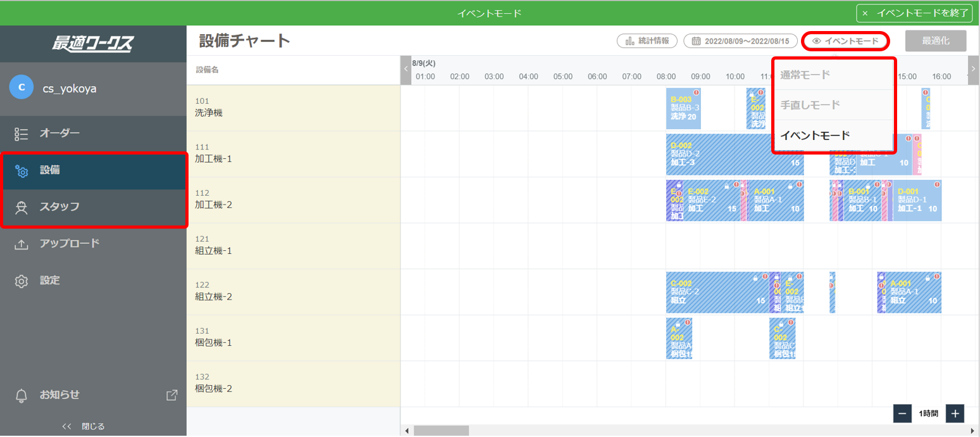Select 131 梱包機-1 equipment row
Viewport: 980px width, 437px height.
pyautogui.click(x=294, y=338)
